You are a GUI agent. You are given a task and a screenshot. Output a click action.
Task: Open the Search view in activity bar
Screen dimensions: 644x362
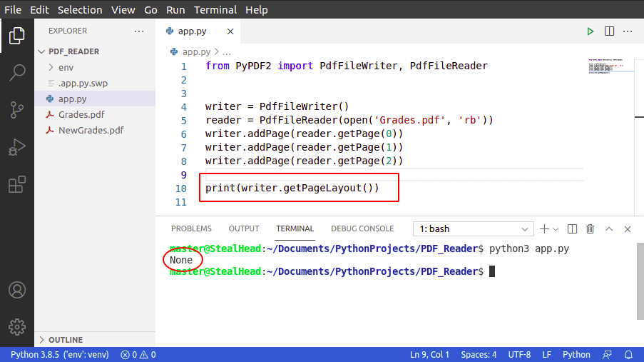click(x=17, y=73)
